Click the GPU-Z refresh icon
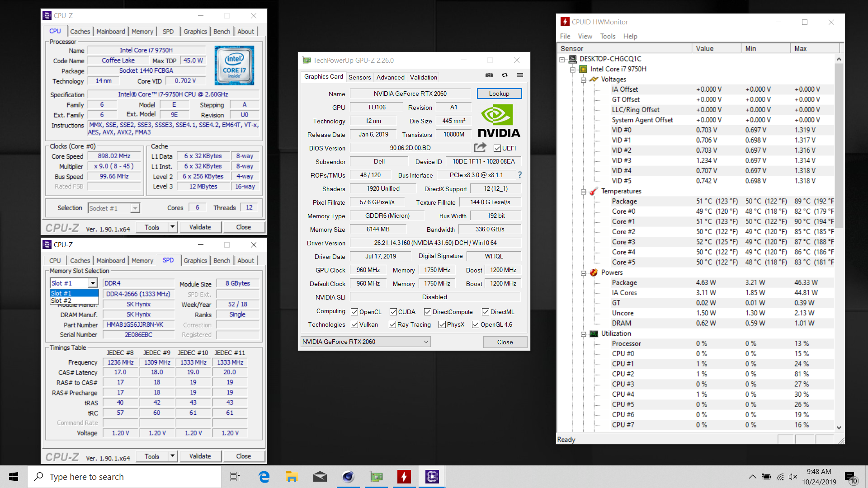The height and width of the screenshot is (488, 868). [505, 75]
